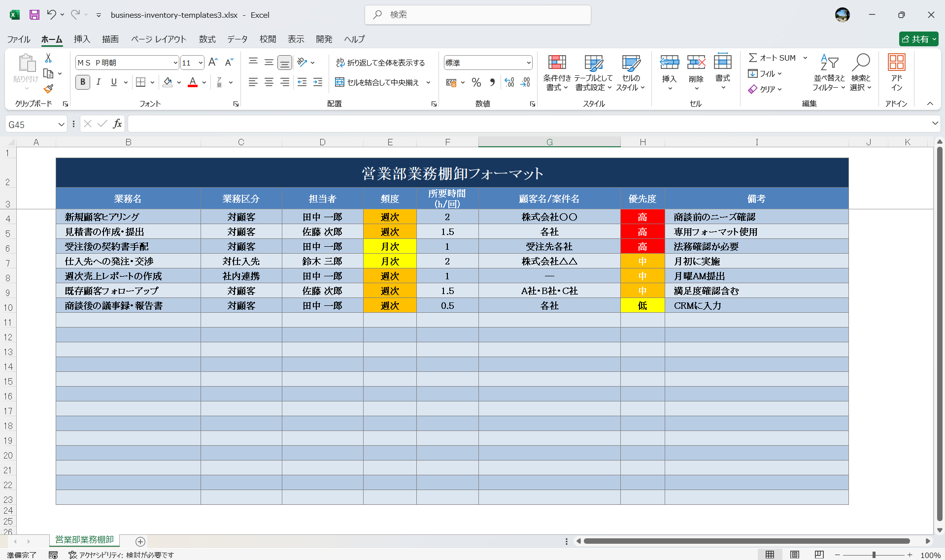Click the Normal view icon in status bar

(x=770, y=555)
